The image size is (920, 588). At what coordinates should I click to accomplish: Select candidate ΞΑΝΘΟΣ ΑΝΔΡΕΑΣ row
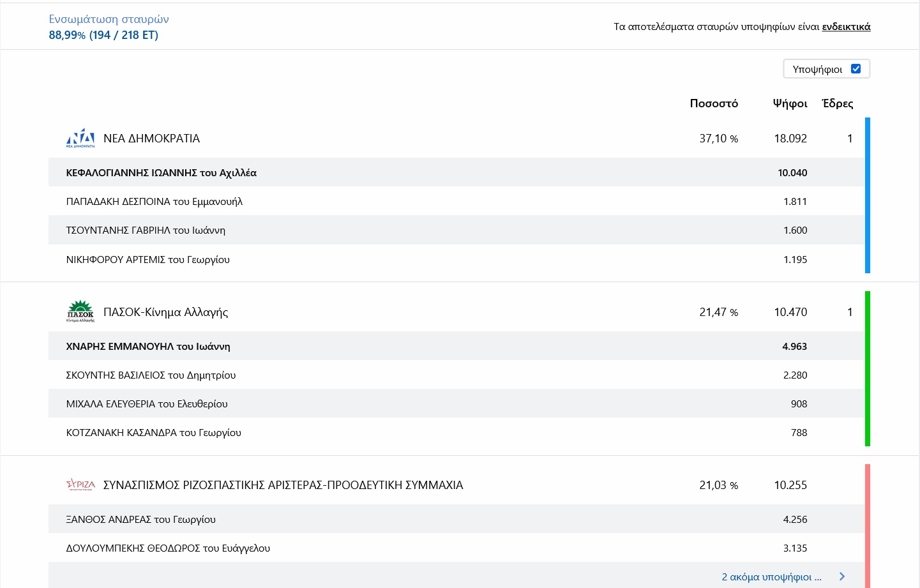[141, 520]
